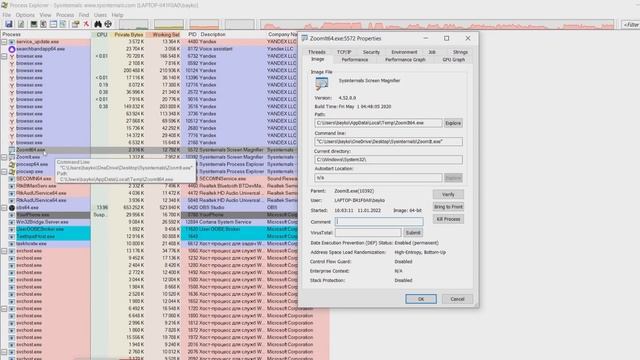Image resolution: width=640 pixels, height=360 pixels.
Task: Open the Process menu
Action: [x=65, y=15]
